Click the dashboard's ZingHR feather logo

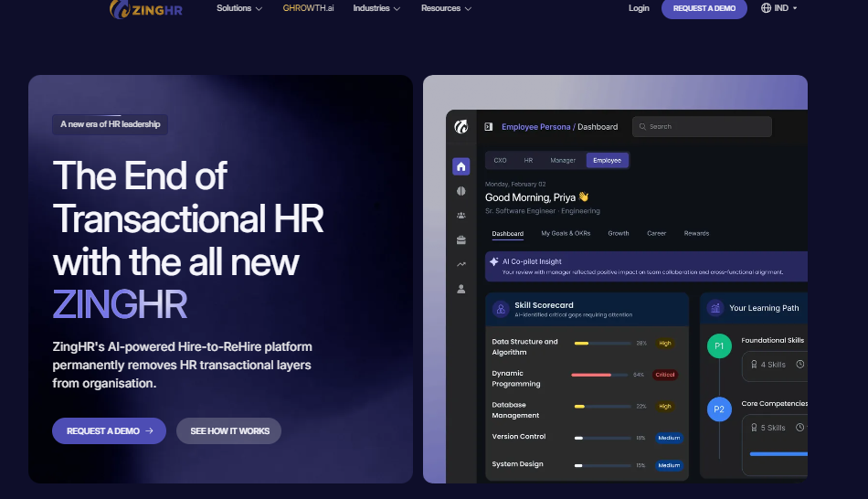[461, 127]
